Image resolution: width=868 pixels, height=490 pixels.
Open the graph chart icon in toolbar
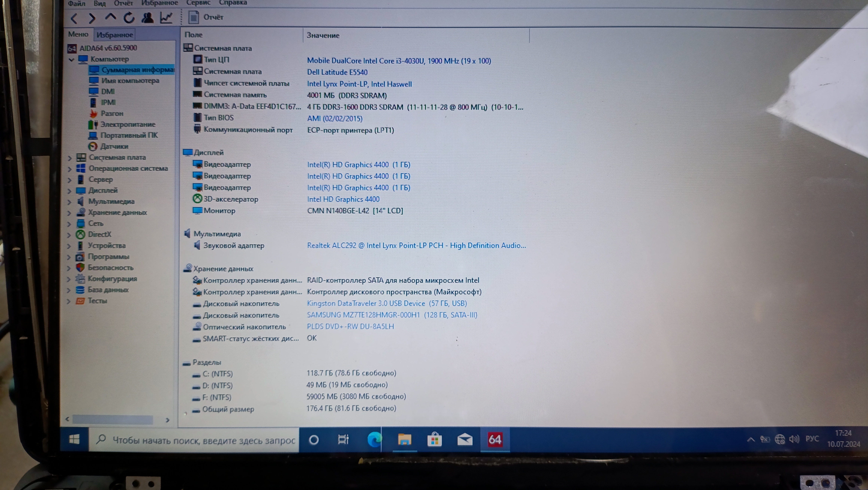[166, 17]
